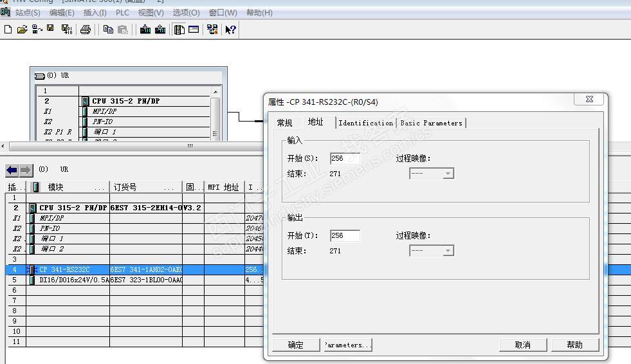
Task: Open the 编辑(E) menu
Action: click(x=62, y=13)
